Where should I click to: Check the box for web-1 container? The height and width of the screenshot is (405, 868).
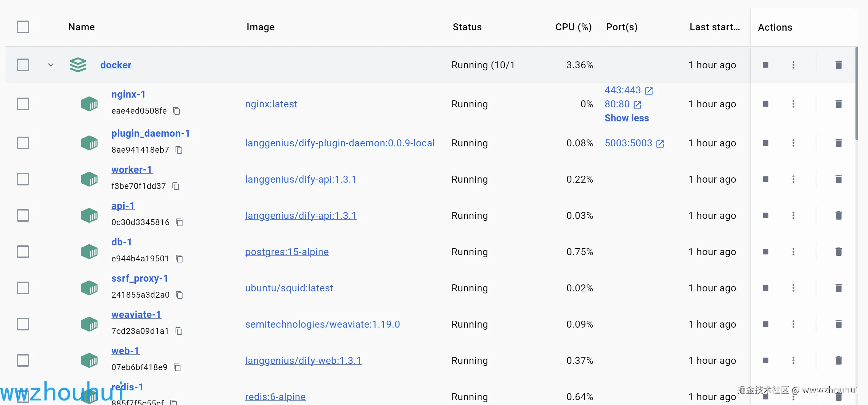point(23,360)
